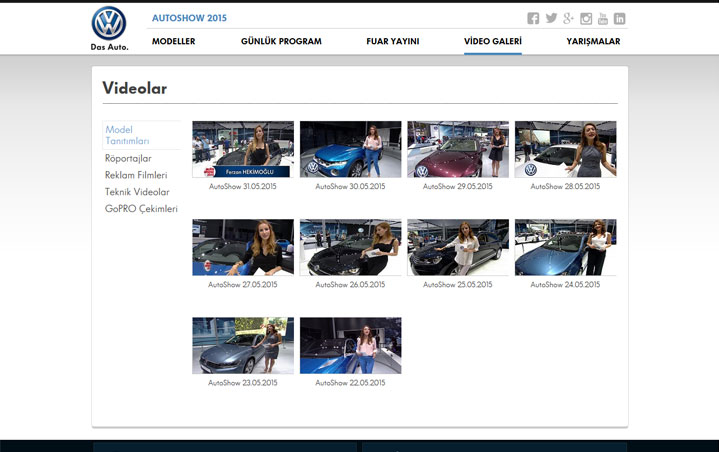Viewport: 719px width, 452px height.
Task: Click the caption AutoShow 28.05.2015
Action: [x=565, y=187]
